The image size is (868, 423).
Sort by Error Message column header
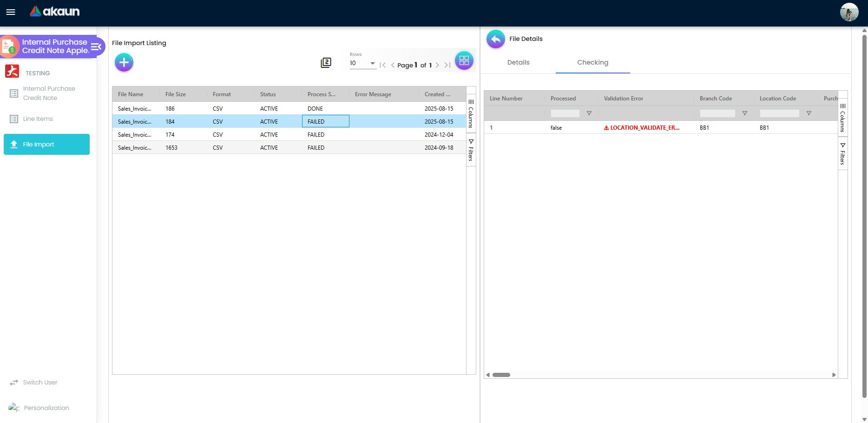[373, 94]
